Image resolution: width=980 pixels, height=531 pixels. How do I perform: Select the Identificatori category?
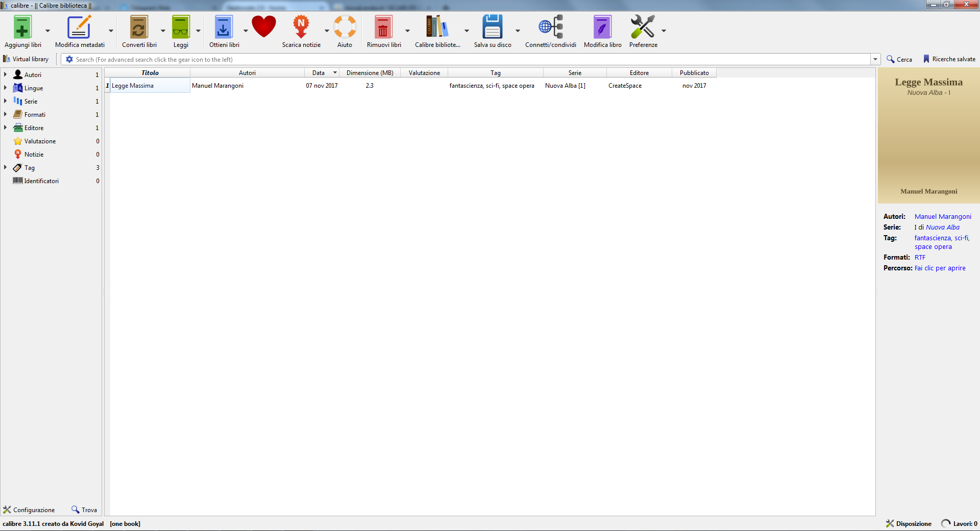click(x=41, y=181)
